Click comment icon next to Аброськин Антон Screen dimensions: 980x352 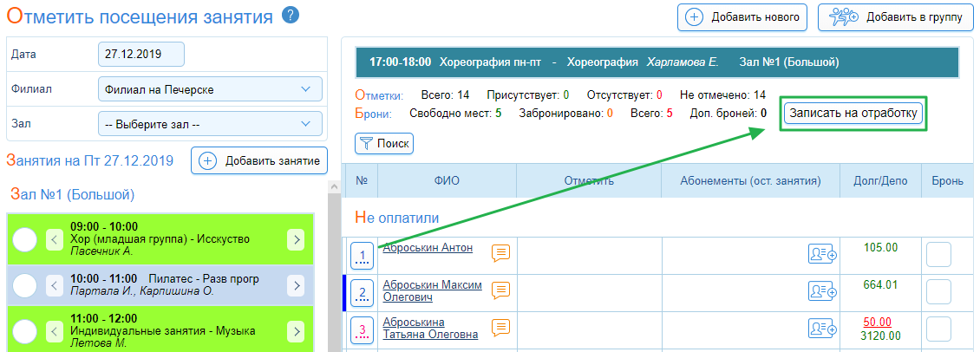coord(501,253)
